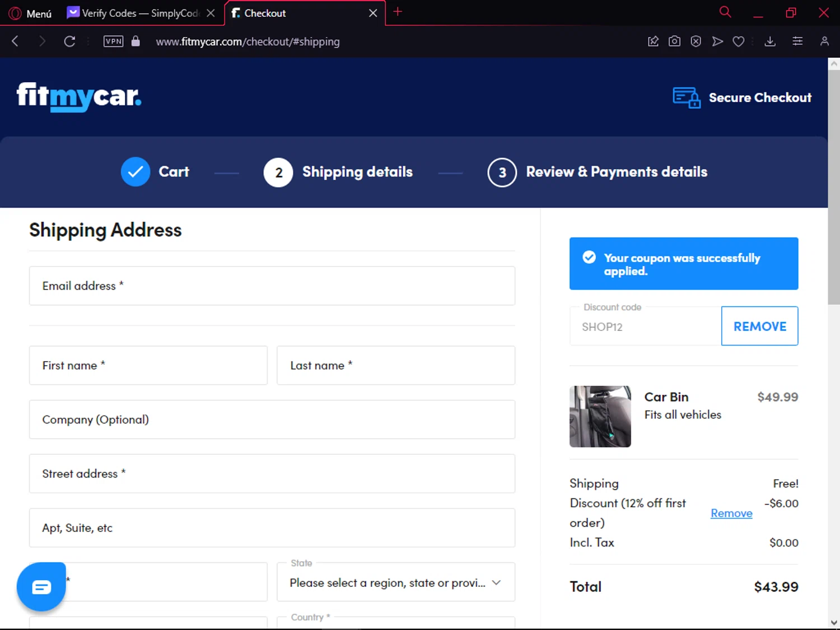Click the Car Bin product name
840x630 pixels.
pyautogui.click(x=666, y=397)
